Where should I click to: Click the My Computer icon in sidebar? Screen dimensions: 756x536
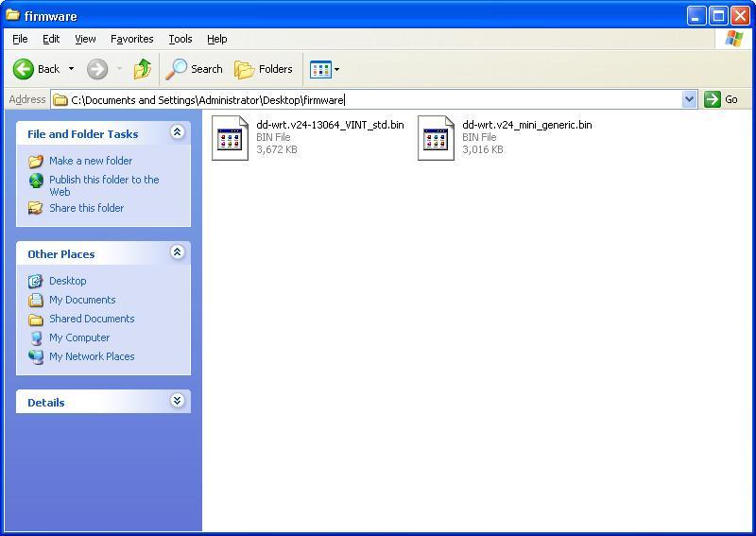click(36, 338)
